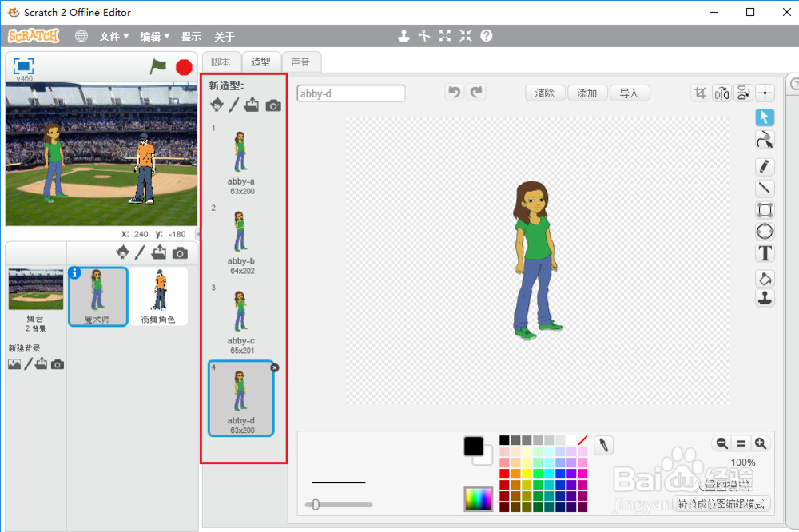
Task: Click the 清除 button
Action: [545, 93]
